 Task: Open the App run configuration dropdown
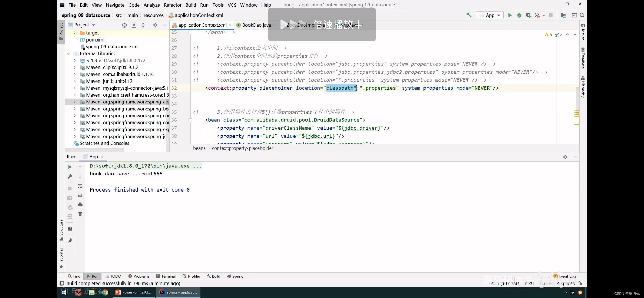(x=490, y=15)
